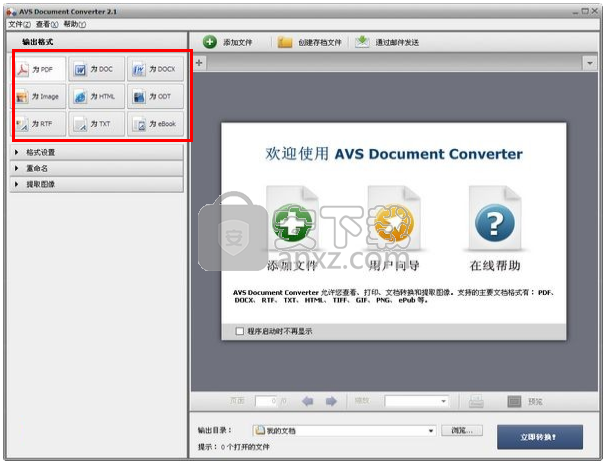Click the large green Add Files icon
This screenshot has width=612, height=465.
click(x=292, y=223)
